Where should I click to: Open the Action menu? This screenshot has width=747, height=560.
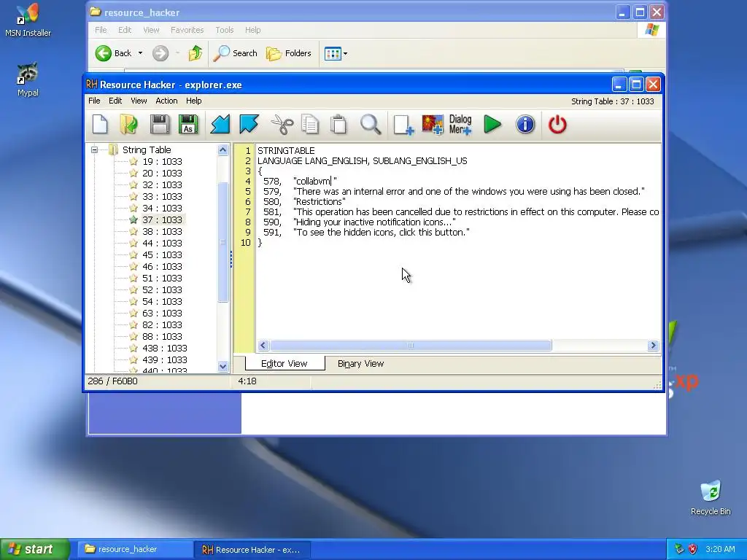[166, 101]
